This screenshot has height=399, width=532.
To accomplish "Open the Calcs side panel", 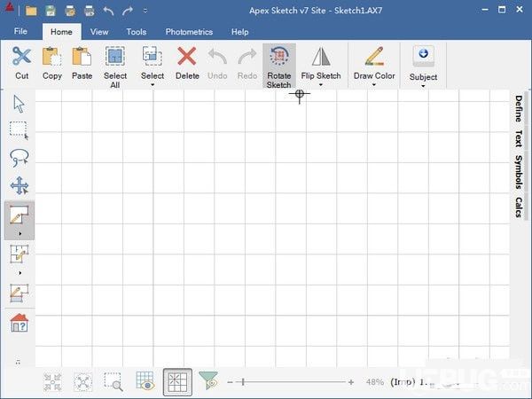I will (519, 207).
